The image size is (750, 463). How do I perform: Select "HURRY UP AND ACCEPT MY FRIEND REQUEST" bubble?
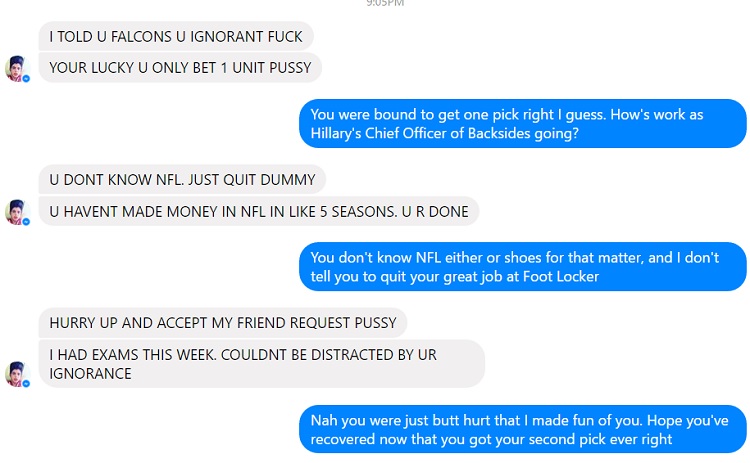[x=223, y=323]
